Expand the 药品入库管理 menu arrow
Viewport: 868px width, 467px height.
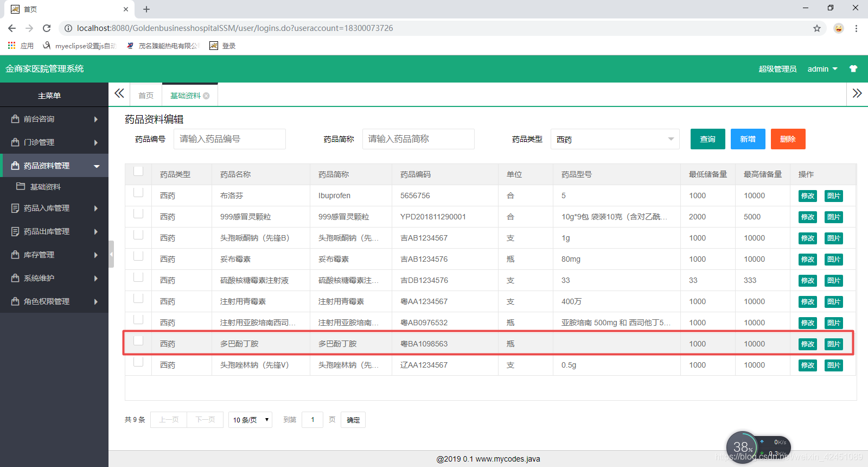[x=96, y=208]
